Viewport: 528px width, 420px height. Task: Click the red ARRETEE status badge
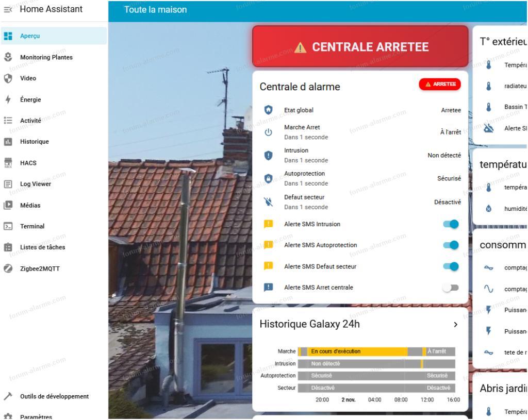439,84
